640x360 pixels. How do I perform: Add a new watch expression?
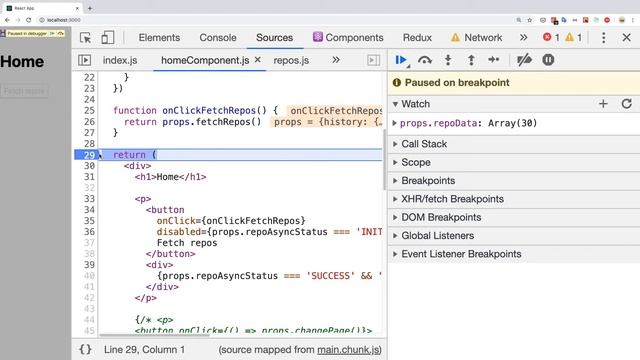click(603, 104)
